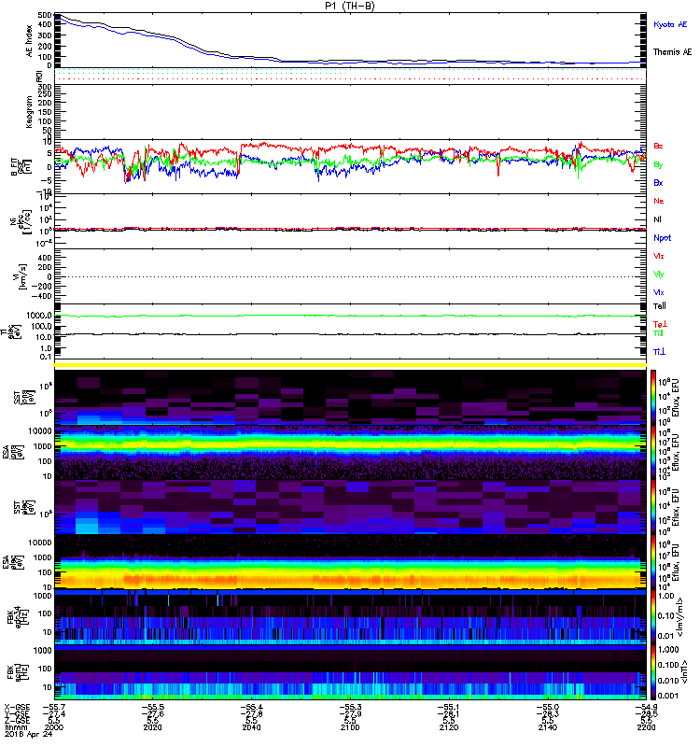Viewport: 700px width, 747px height.
Task: Click the 0.001 colorbar tick value
Action: click(x=668, y=696)
